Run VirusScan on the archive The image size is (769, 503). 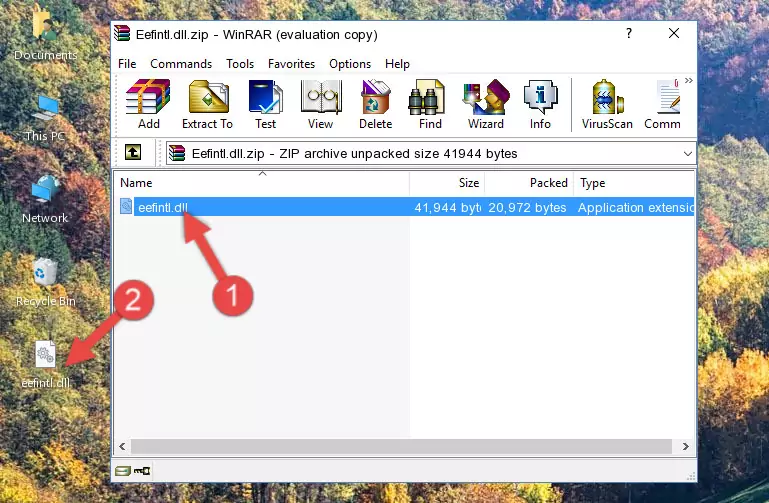pyautogui.click(x=607, y=104)
